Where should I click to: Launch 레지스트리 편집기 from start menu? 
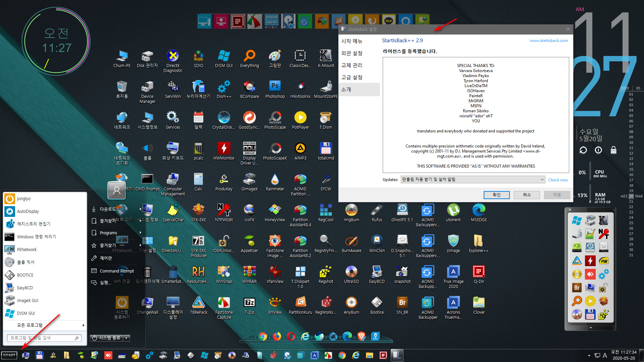45,224
